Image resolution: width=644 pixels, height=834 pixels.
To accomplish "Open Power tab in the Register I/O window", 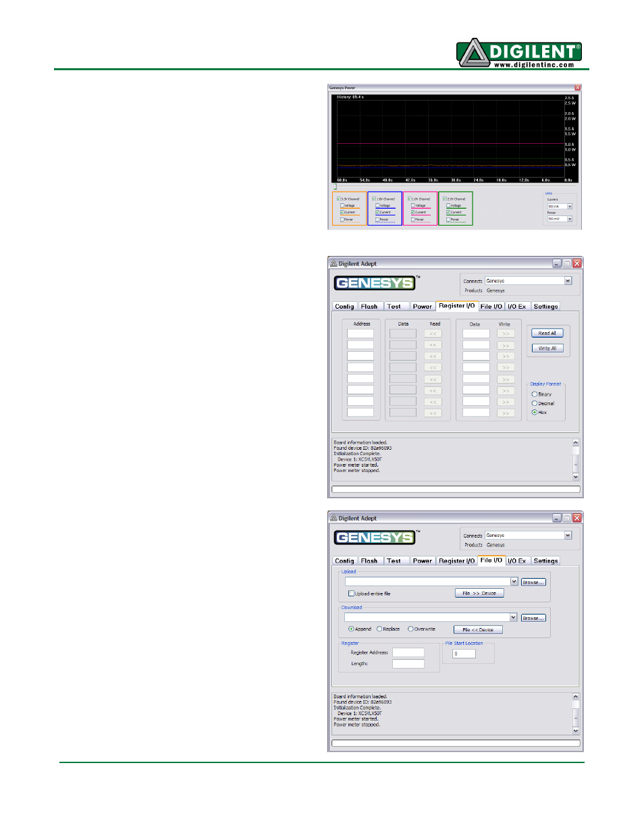I will [423, 307].
